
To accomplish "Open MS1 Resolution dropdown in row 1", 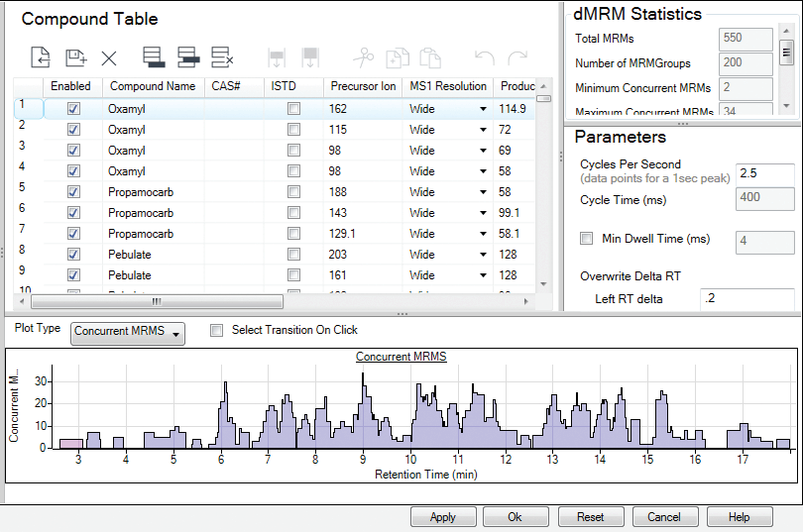I will click(x=483, y=109).
